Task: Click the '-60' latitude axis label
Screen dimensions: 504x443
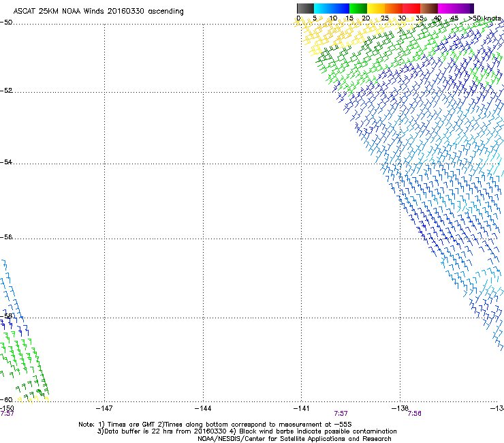Action: [x=6, y=399]
